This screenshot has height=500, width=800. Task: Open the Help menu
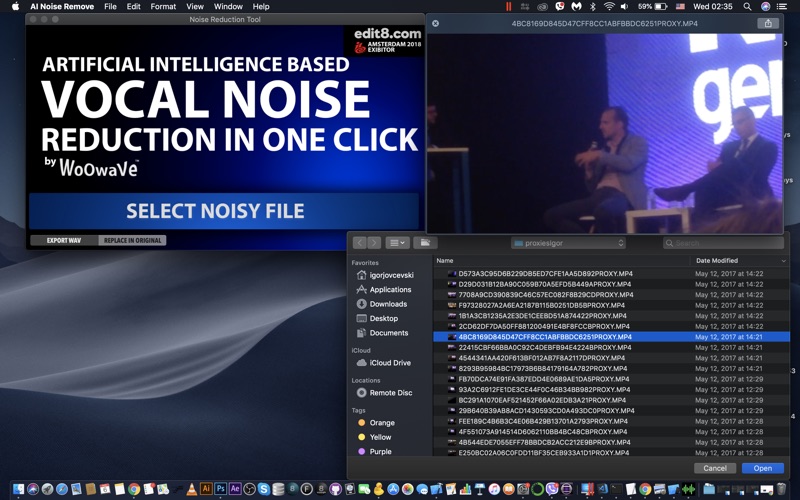click(261, 7)
